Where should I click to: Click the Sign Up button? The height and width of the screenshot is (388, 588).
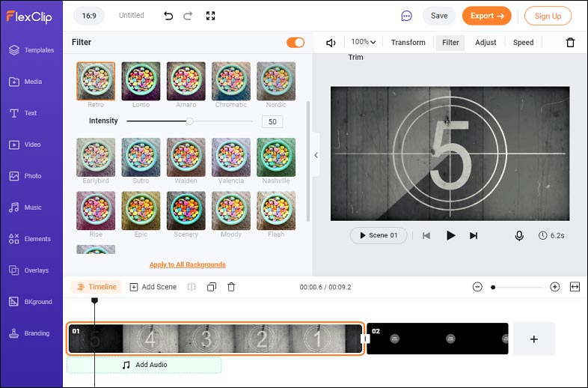548,16
